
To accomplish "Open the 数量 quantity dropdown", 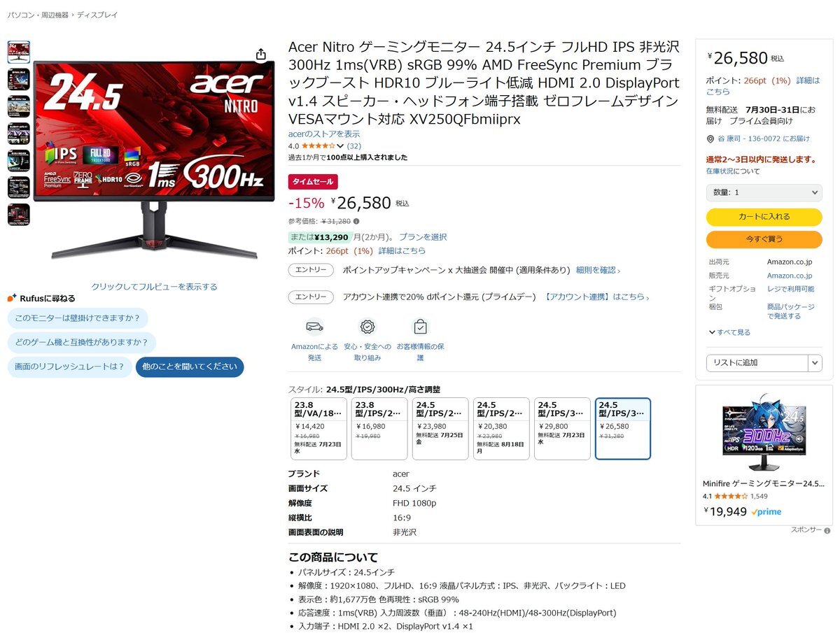I will tap(764, 192).
